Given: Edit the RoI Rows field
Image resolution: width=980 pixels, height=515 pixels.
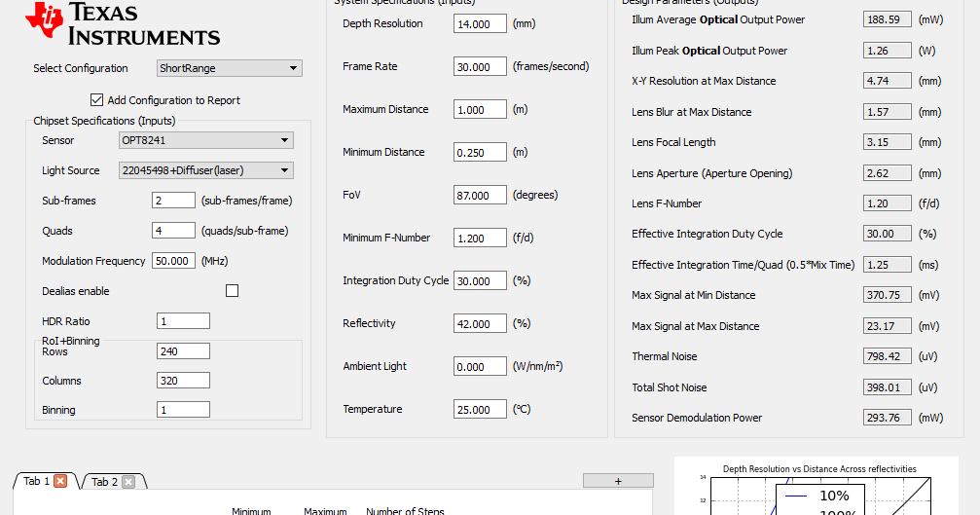Looking at the screenshot, I should (183, 351).
